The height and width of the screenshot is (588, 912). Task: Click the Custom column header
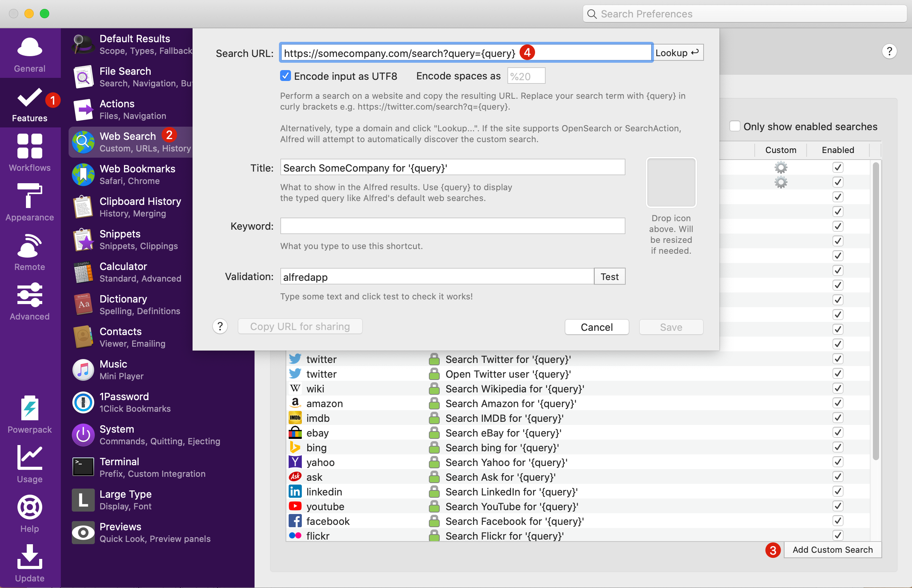point(781,150)
